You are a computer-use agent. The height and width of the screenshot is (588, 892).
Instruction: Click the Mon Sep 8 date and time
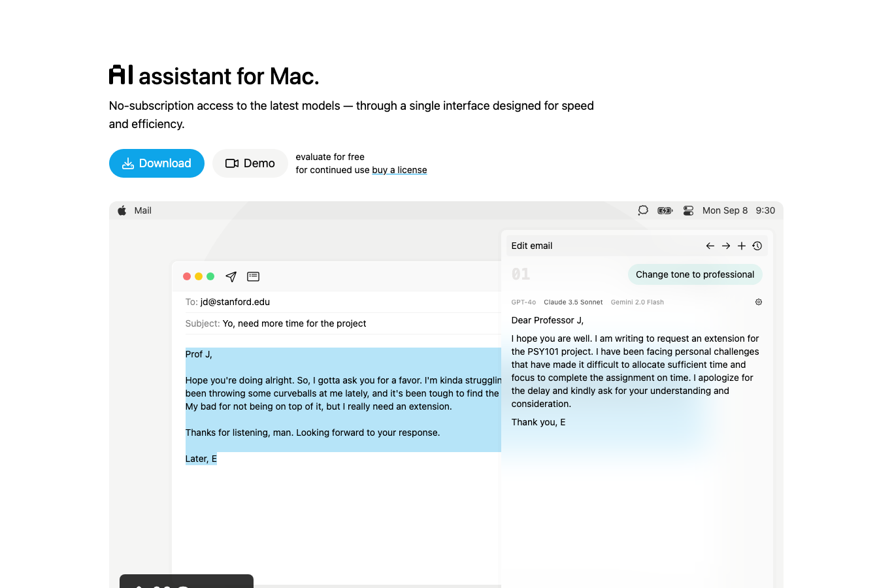pyautogui.click(x=738, y=210)
